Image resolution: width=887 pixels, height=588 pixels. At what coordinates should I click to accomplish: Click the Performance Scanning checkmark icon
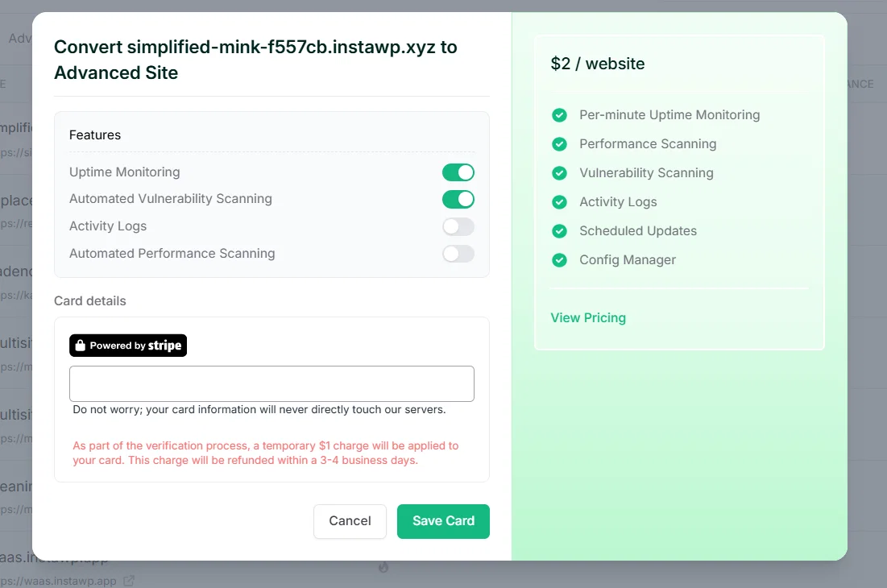coord(559,144)
